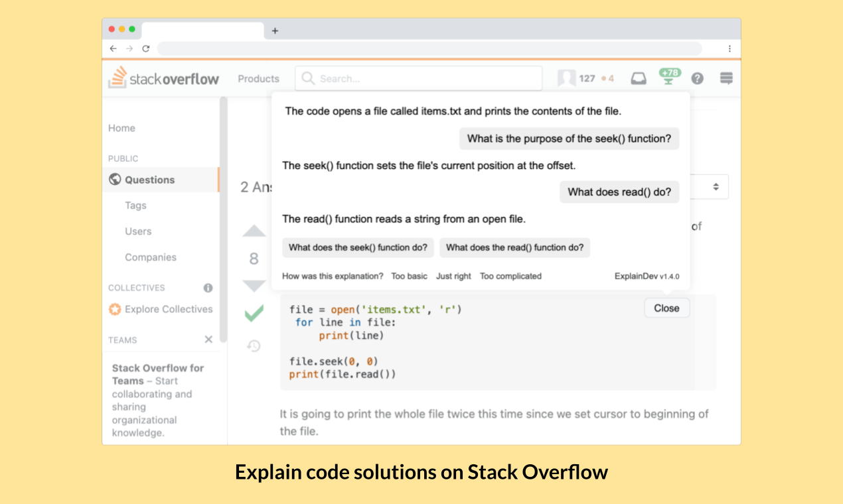Open the achievements trophy icon

pos(669,77)
